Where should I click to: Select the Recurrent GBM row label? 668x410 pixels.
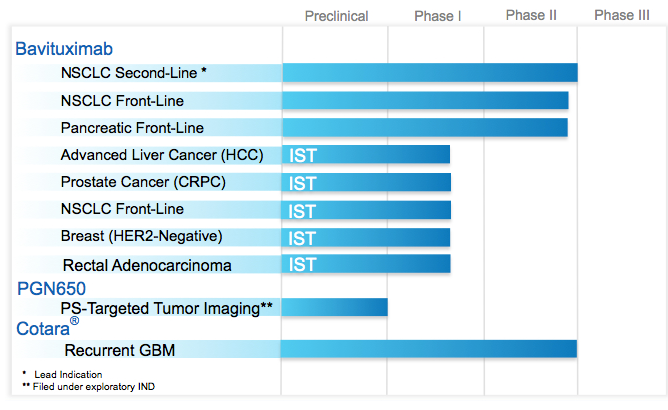point(120,350)
